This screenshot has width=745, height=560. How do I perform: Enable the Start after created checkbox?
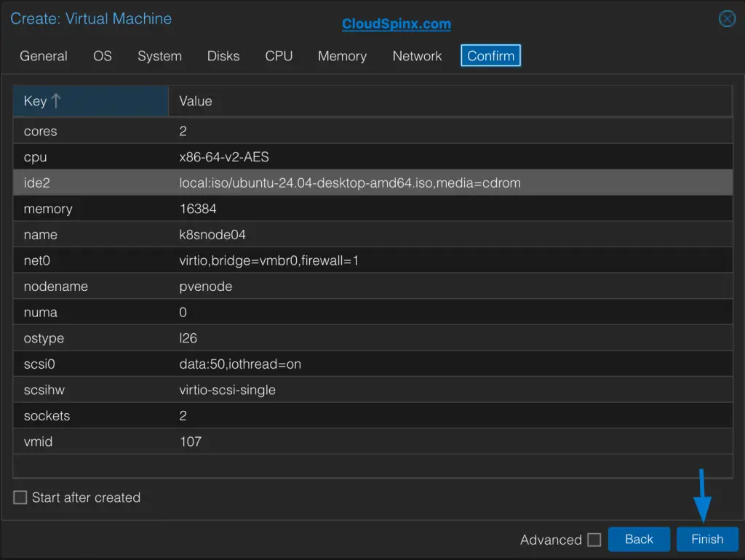[20, 497]
